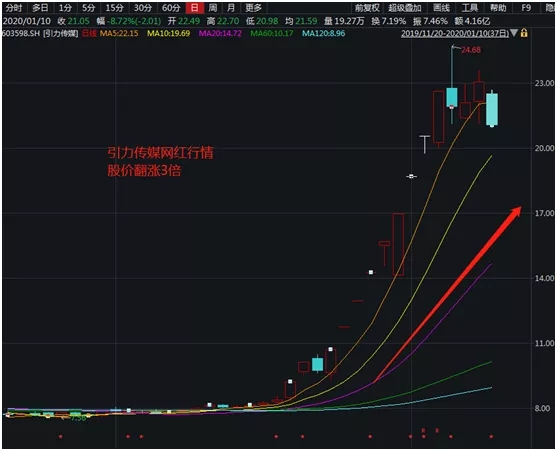Image resolution: width=557 pixels, height=451 pixels.
Task: Open the 30分 period chart
Action: [x=142, y=8]
